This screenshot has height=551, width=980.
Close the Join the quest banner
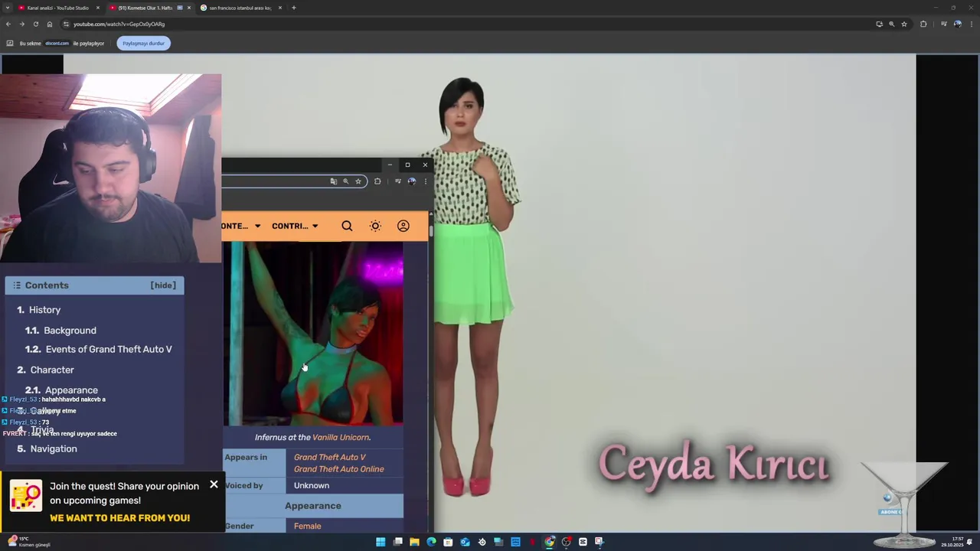point(214,484)
